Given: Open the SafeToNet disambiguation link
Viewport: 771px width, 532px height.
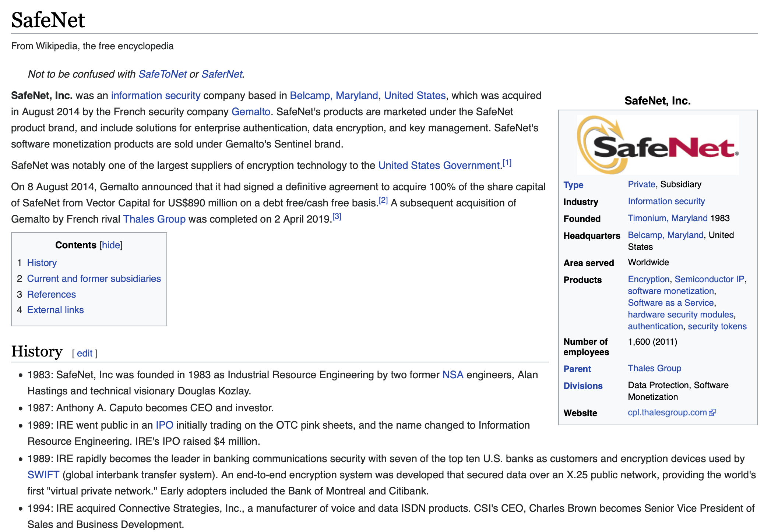Looking at the screenshot, I should click(x=163, y=74).
